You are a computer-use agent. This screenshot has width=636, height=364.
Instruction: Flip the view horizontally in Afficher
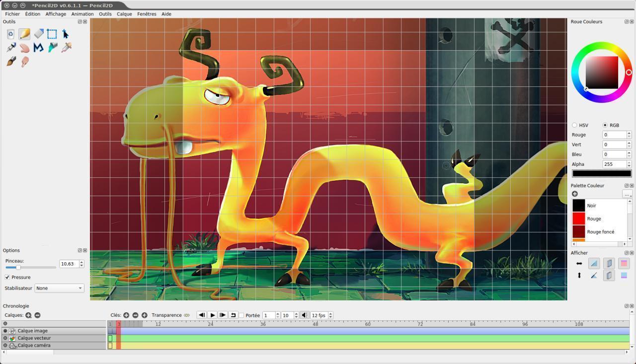[x=579, y=264]
